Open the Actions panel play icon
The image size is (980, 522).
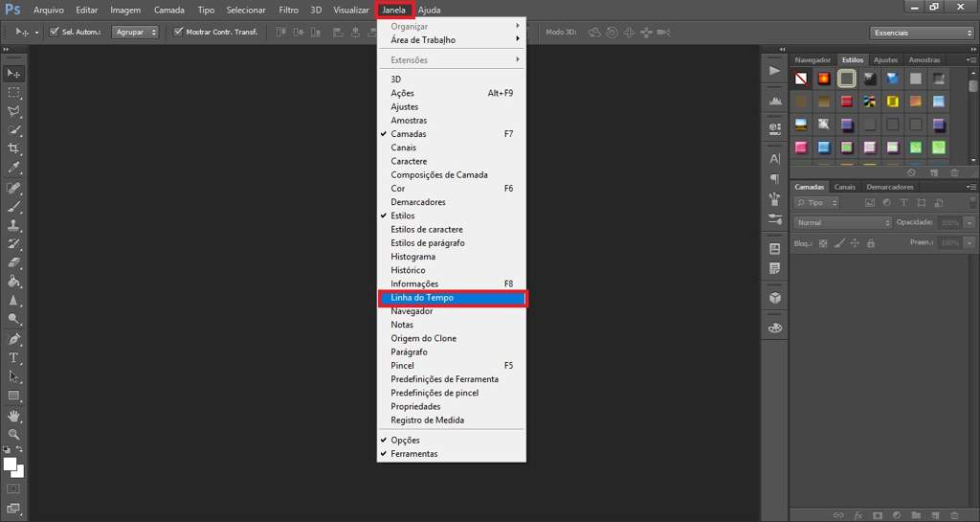[x=775, y=71]
